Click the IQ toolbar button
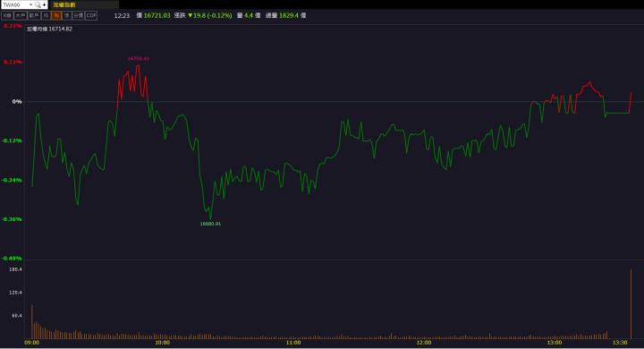The image size is (644, 349). [x=46, y=15]
